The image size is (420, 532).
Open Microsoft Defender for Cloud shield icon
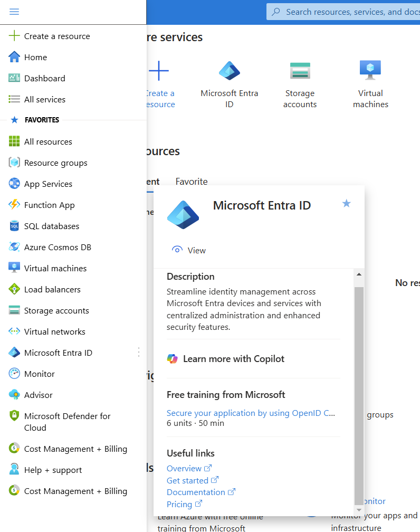pyautogui.click(x=14, y=416)
